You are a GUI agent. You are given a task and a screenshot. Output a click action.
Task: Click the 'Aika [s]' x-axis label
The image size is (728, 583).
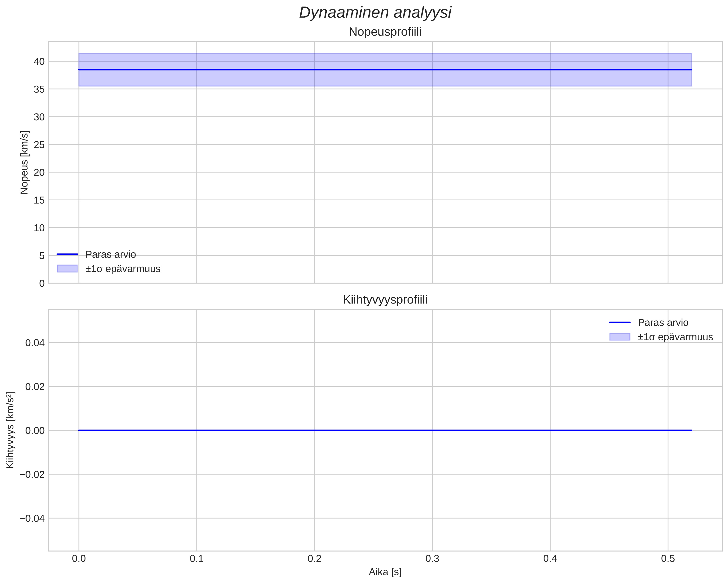click(x=385, y=572)
